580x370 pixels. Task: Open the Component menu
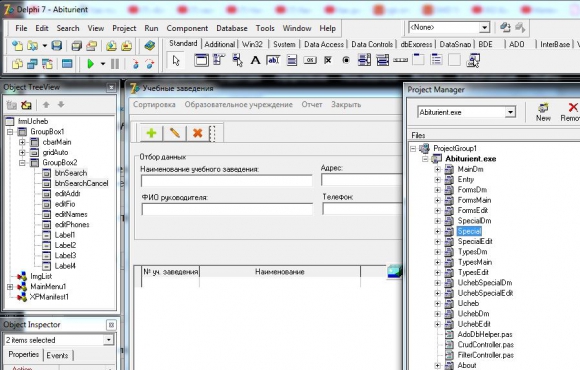point(187,28)
